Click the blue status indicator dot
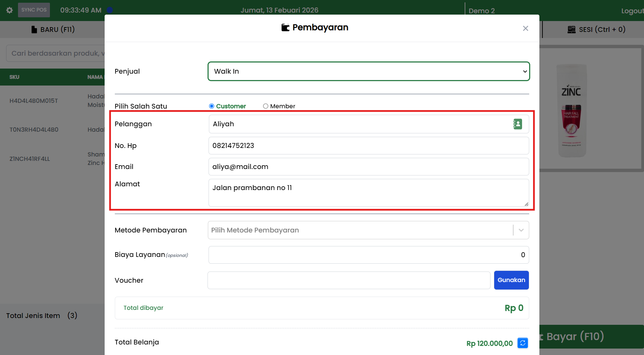Viewport: 644px width, 355px height. (x=109, y=10)
